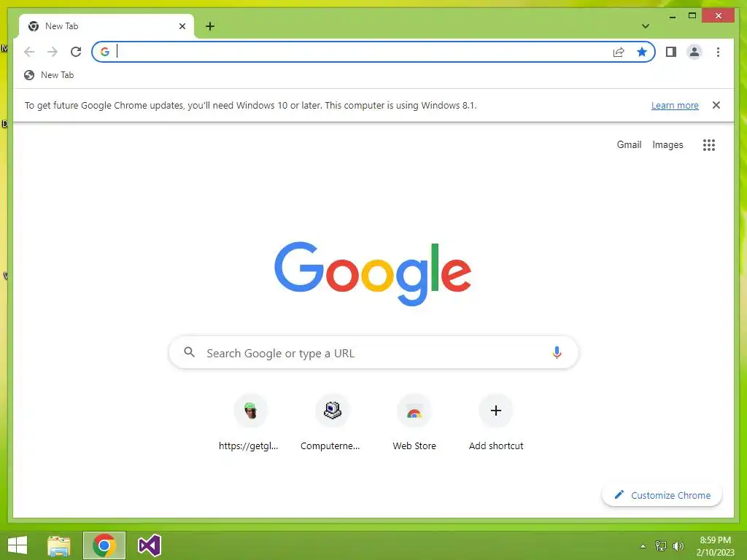Open the Google apps grid

[x=709, y=145]
